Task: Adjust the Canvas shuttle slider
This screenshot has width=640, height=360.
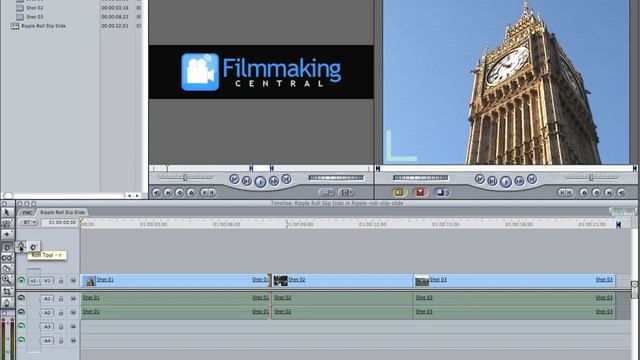Action: pos(591,177)
